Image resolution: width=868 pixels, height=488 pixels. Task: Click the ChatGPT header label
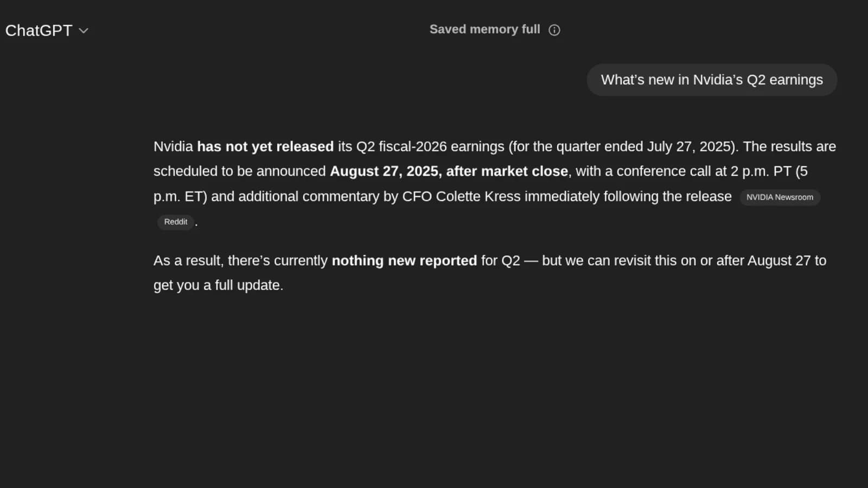(39, 30)
